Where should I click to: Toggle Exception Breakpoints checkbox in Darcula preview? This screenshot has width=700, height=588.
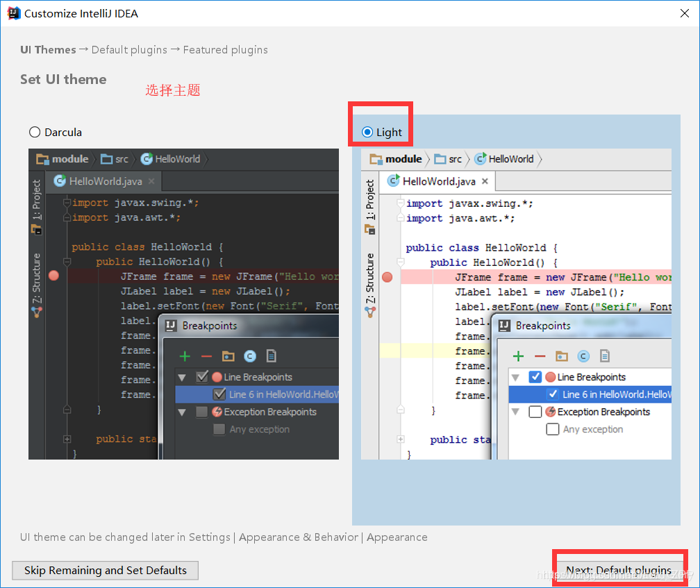(x=202, y=412)
